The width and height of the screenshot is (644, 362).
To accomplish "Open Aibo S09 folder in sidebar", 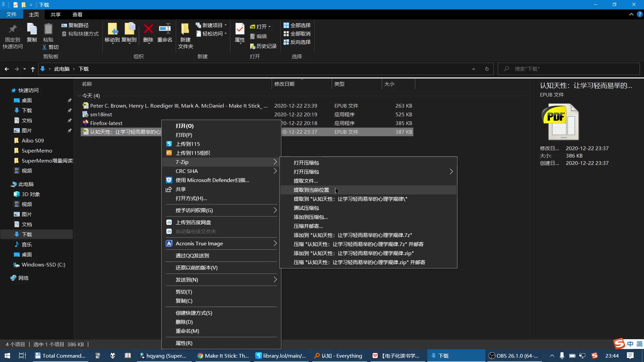I will tap(33, 141).
